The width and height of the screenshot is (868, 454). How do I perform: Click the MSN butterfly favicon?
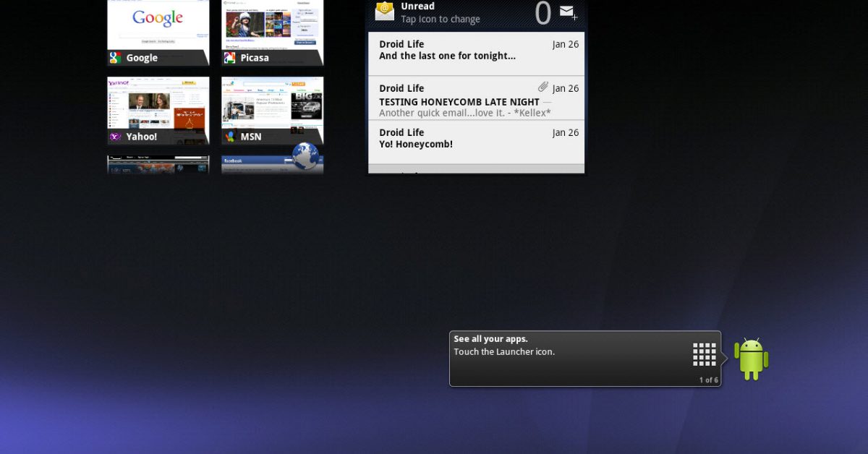coord(230,137)
